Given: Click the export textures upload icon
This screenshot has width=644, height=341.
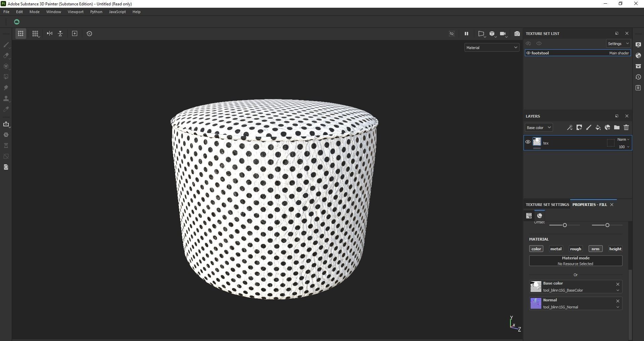Looking at the screenshot, I should pos(6,124).
